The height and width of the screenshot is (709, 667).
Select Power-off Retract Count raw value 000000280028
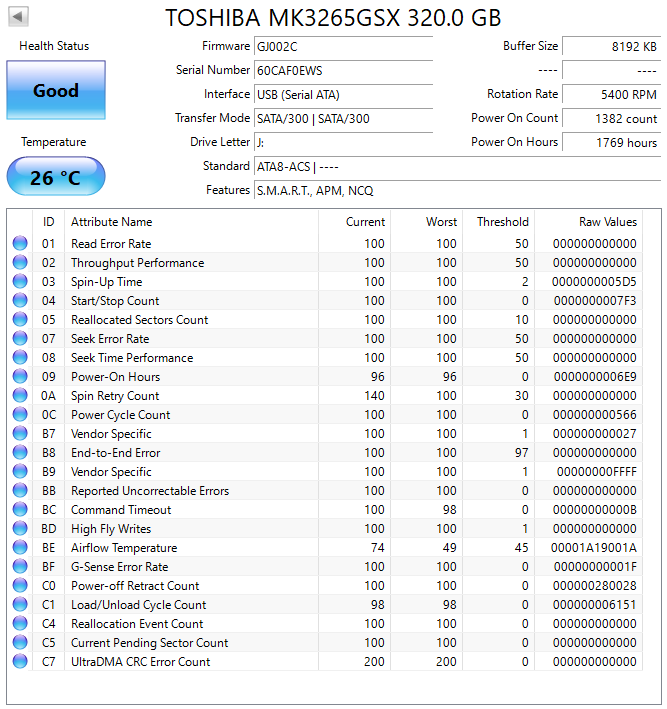[594, 586]
